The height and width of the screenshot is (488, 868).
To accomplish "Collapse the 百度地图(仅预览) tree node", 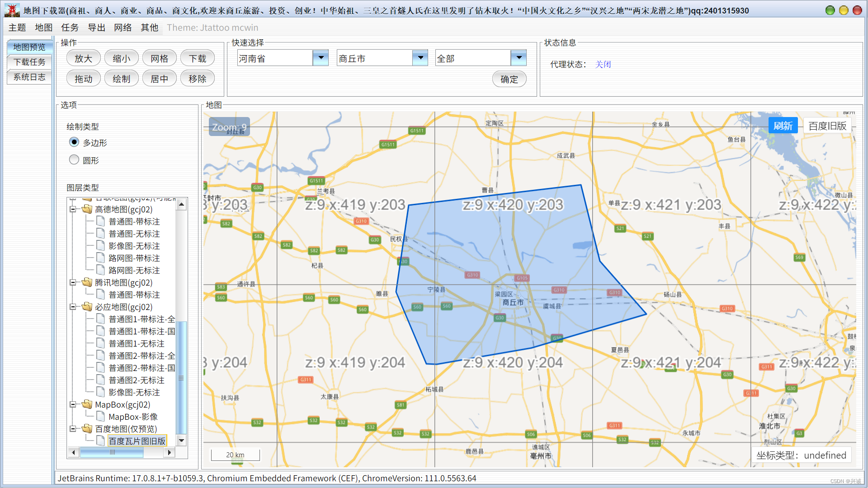I will point(72,429).
